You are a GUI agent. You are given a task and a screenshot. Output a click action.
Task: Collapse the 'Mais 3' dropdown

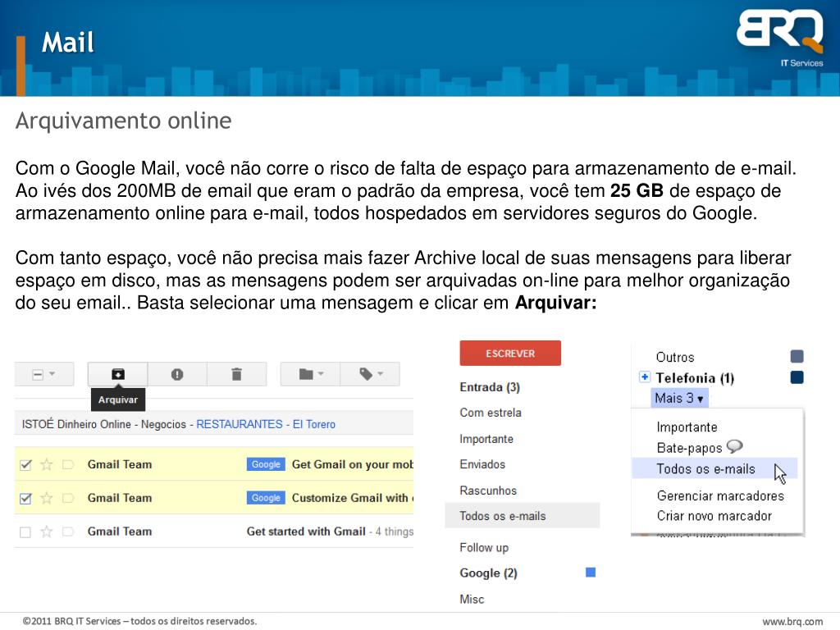click(x=679, y=398)
